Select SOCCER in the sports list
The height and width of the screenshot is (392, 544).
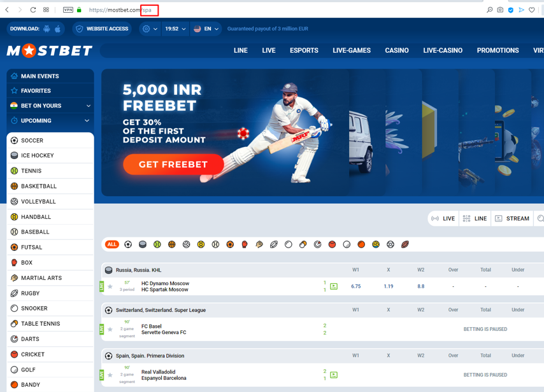(50, 141)
